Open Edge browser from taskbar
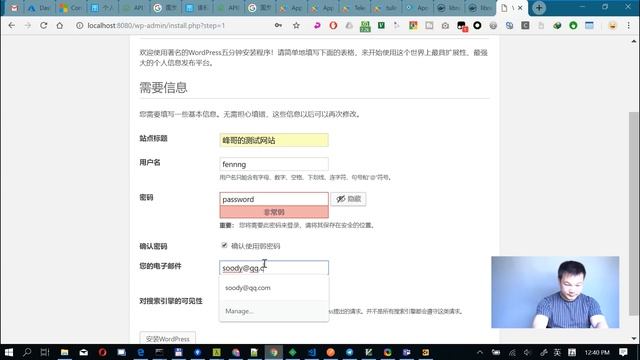 [x=140, y=352]
